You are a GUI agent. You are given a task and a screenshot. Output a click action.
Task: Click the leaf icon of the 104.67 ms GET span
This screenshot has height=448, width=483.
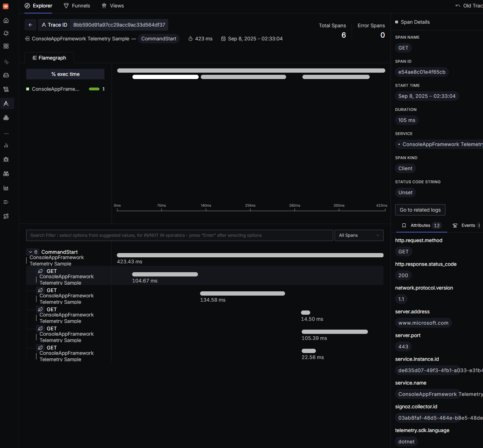[40, 271]
